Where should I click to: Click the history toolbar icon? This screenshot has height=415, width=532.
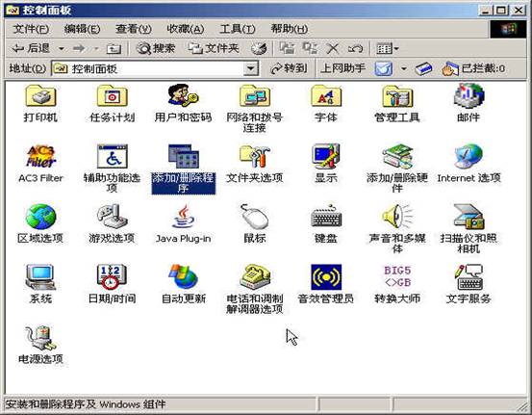pos(259,49)
